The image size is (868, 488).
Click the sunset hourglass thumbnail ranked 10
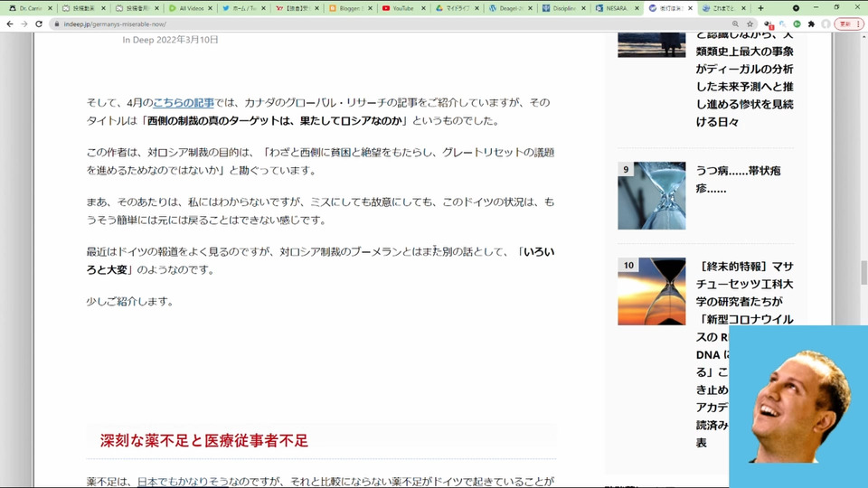(x=652, y=292)
